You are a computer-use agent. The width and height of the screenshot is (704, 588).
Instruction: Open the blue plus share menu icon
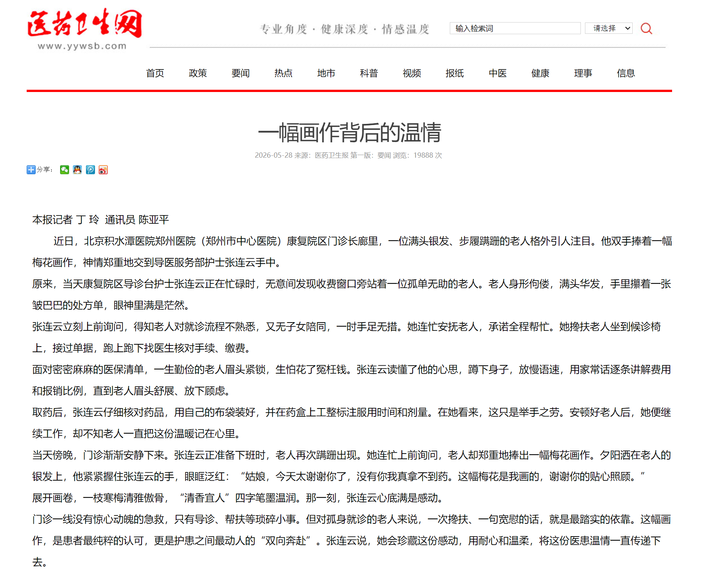(x=31, y=170)
